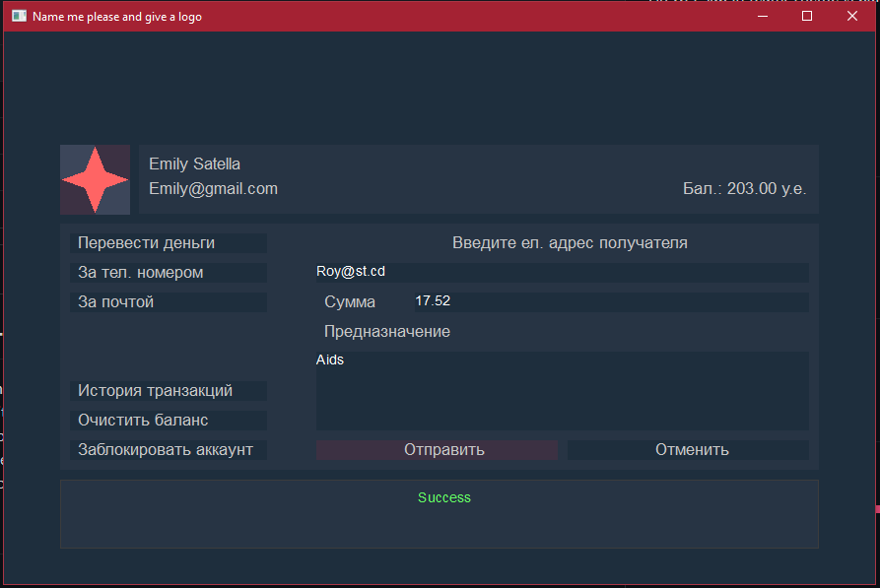The width and height of the screenshot is (880, 588).
Task: Click the email Emily@gmail.com in the header
Action: pos(213,188)
